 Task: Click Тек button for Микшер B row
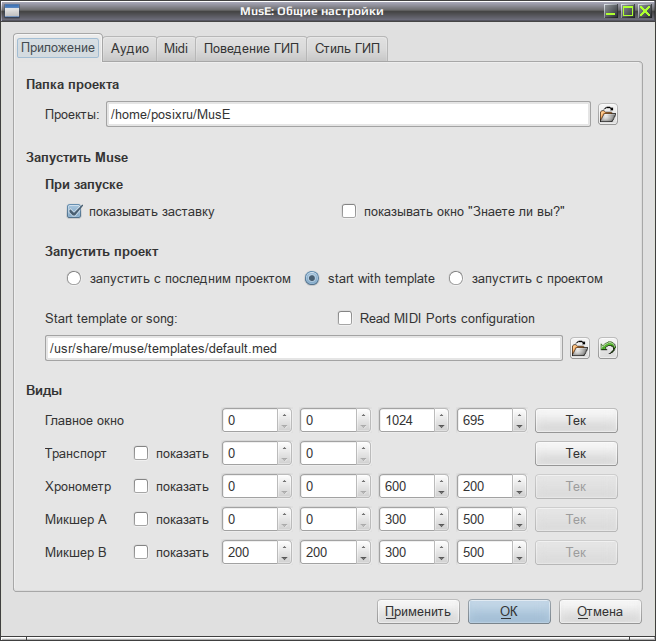[x=576, y=553]
